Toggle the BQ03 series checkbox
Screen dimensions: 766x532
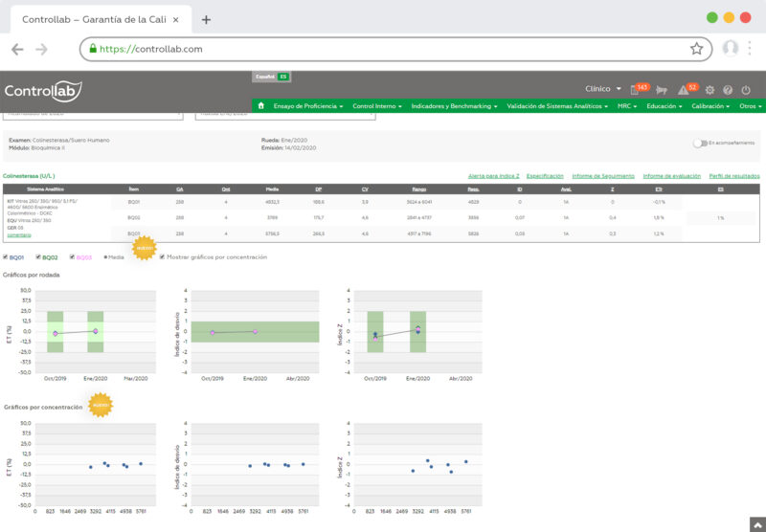[x=72, y=256]
